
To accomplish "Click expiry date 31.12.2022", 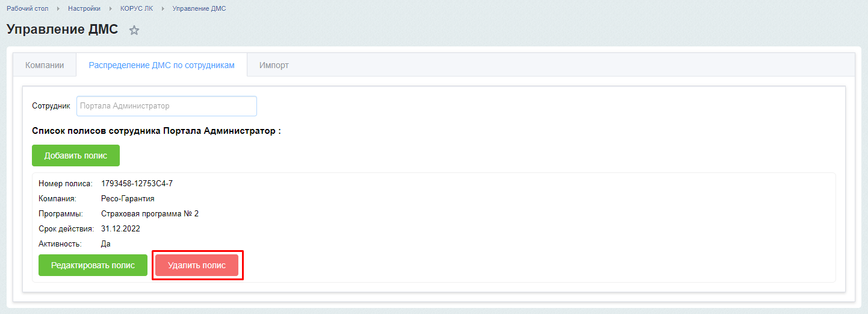I will [120, 229].
